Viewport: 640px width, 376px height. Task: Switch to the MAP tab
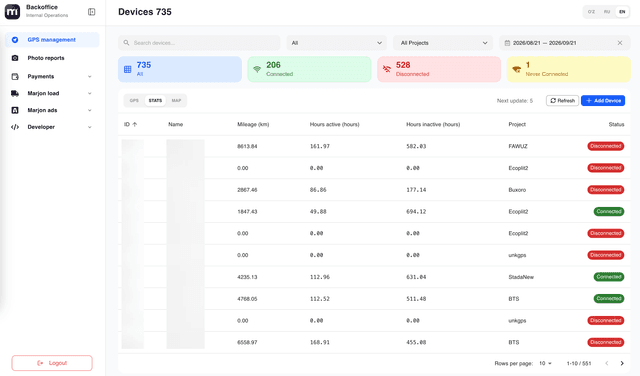[176, 100]
